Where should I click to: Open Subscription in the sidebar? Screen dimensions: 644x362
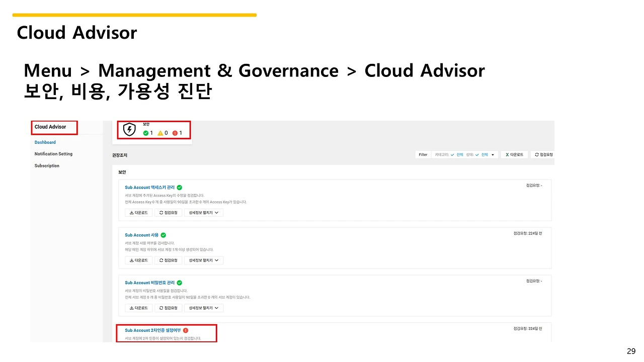(47, 165)
